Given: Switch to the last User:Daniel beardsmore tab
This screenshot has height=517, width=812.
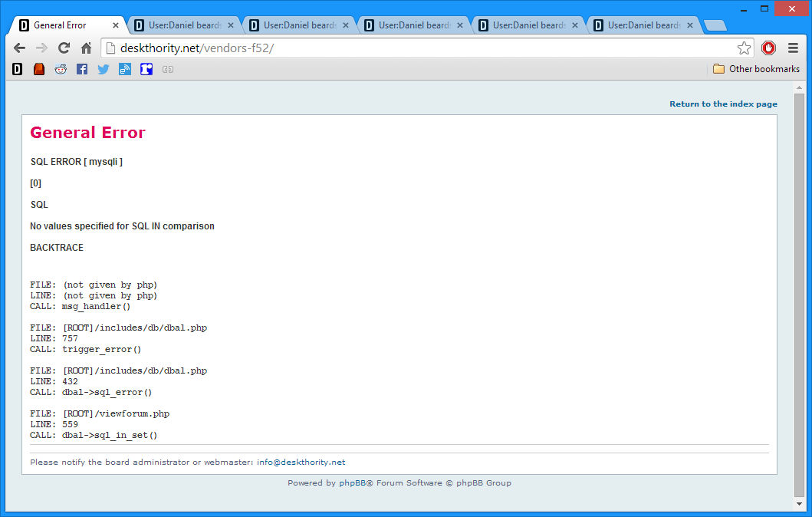Looking at the screenshot, I should (x=643, y=25).
